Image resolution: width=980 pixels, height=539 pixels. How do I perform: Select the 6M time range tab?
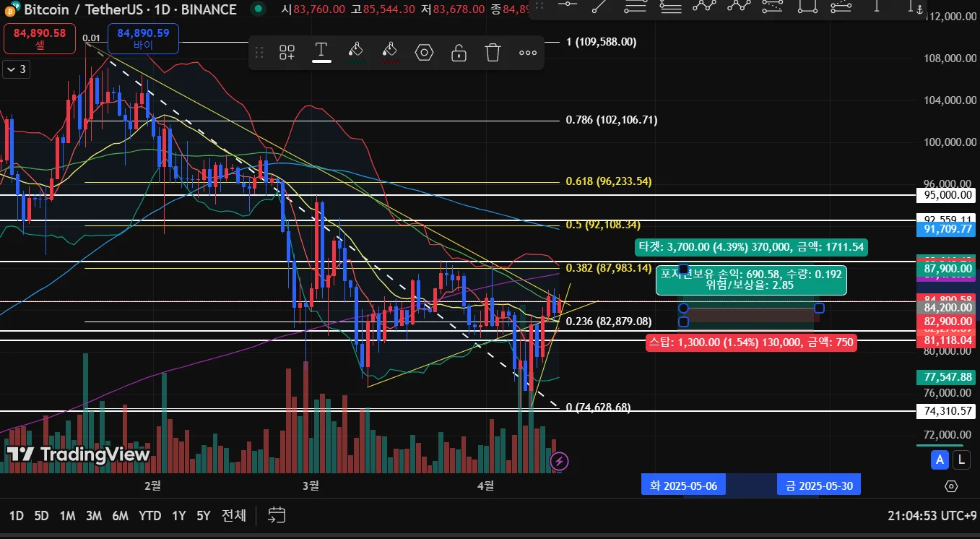[120, 516]
